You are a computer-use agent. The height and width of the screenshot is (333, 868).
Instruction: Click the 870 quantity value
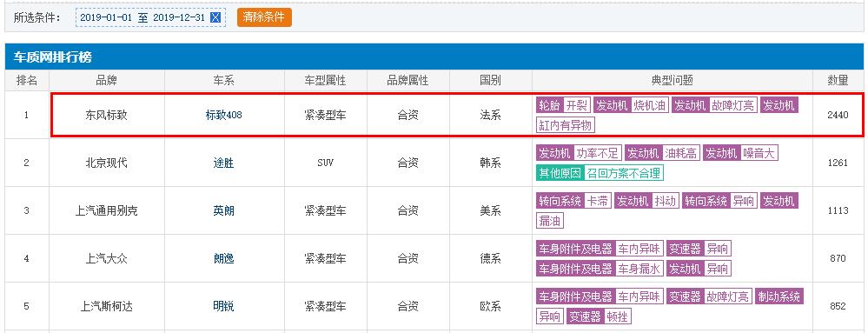838,258
